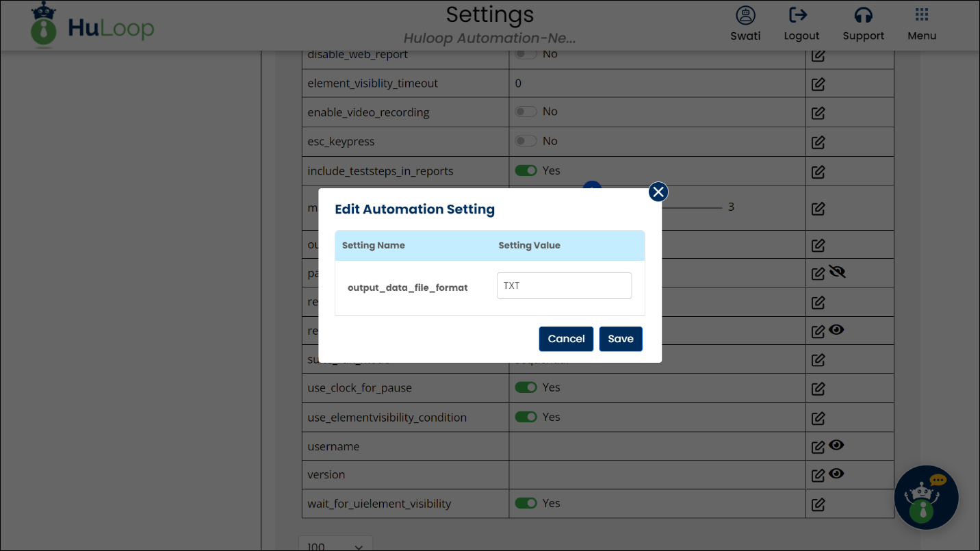Click the Save button in dialog
This screenshot has width=980, height=551.
(620, 339)
